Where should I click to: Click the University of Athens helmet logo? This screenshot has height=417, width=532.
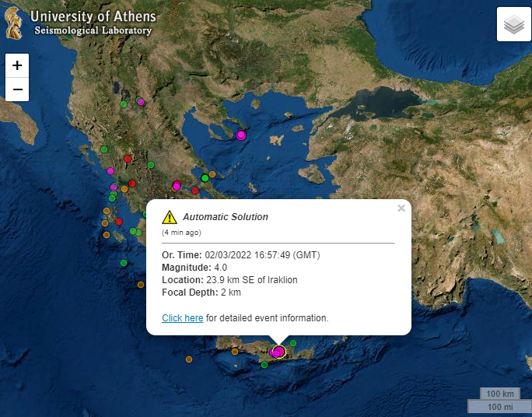pos(13,23)
